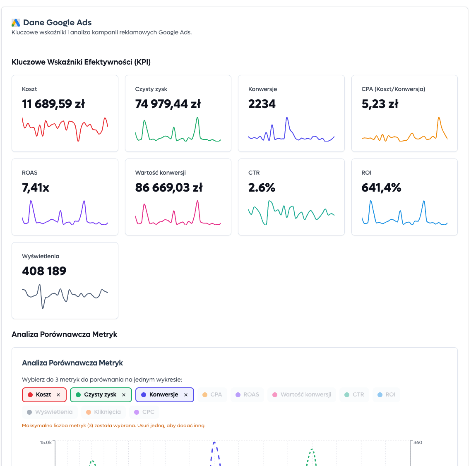Screen dimensions: 476x466
Task: Enable the Wartość konwersji metric chip
Action: pyautogui.click(x=302, y=395)
